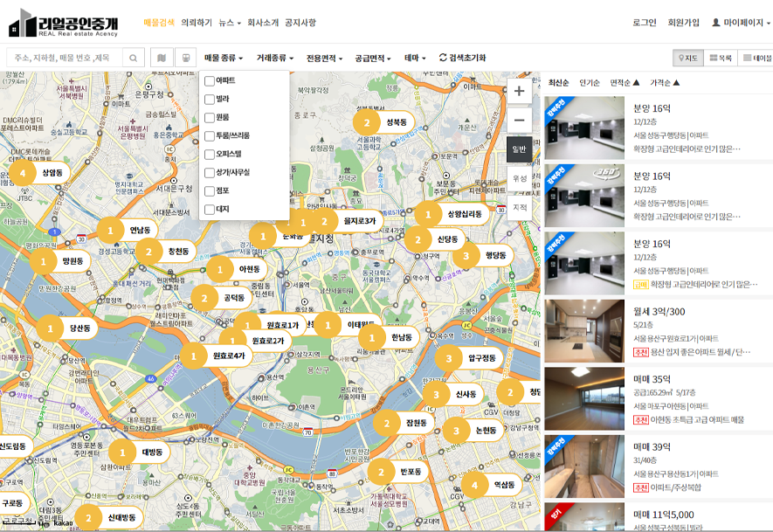This screenshot has height=532, width=773.
Task: Click the 로그인 link
Action: point(645,23)
